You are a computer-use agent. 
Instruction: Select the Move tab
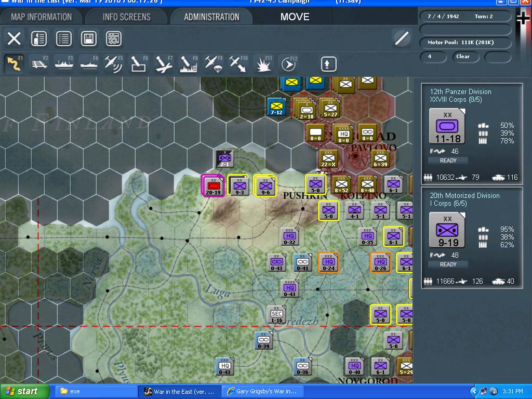click(295, 17)
